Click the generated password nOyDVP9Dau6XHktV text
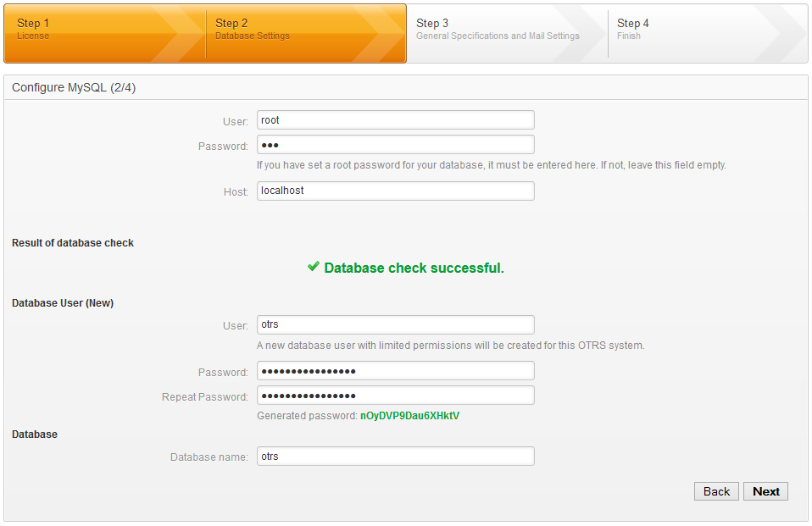 point(409,416)
